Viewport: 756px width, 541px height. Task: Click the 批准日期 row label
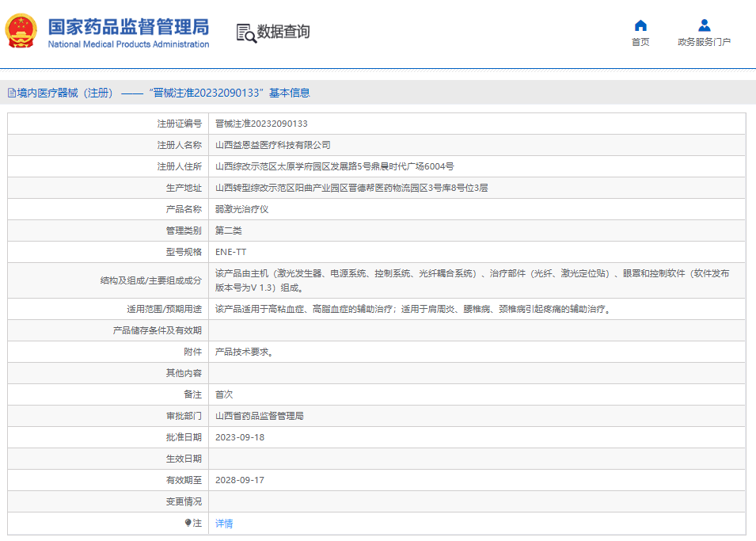tap(184, 437)
